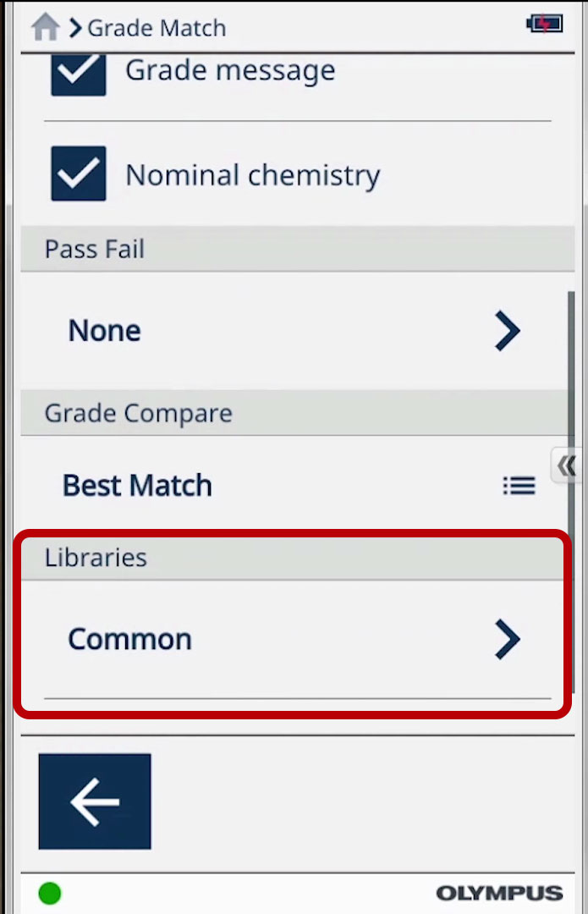This screenshot has height=914, width=588.
Task: Open the Grade Compare list icon
Action: click(519, 486)
